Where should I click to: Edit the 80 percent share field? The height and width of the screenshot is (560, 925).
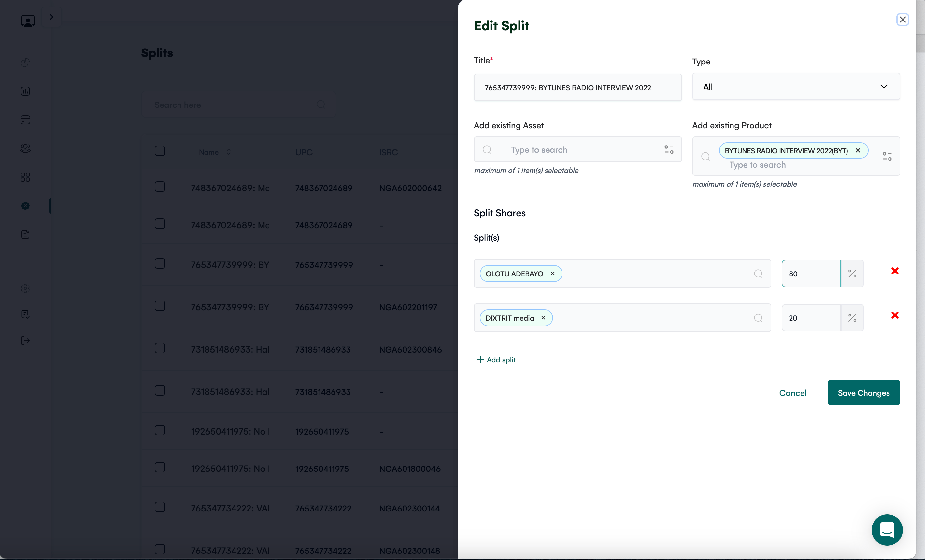(x=811, y=273)
